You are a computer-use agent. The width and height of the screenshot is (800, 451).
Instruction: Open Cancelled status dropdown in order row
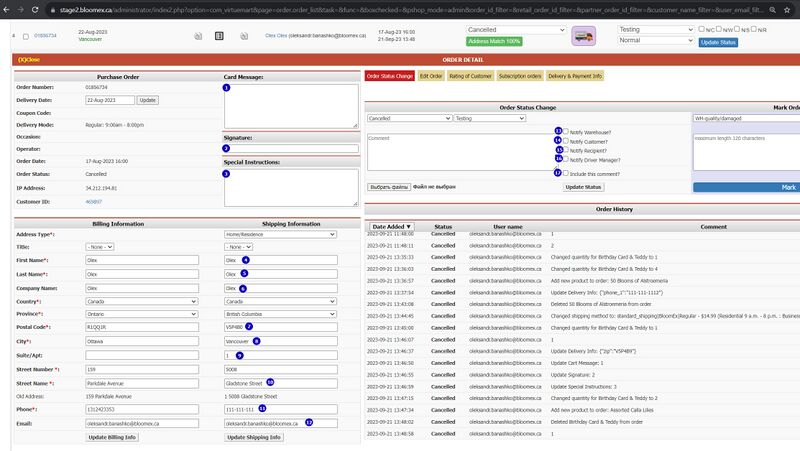tap(516, 30)
